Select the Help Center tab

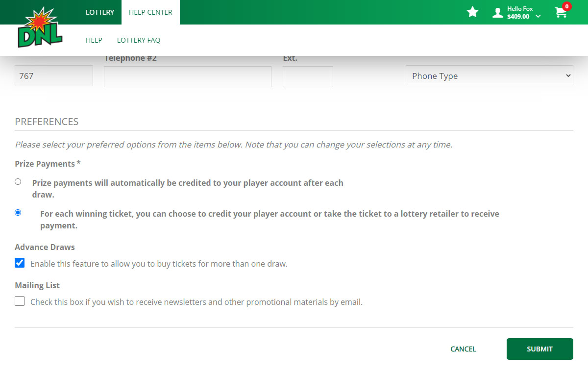(x=150, y=12)
